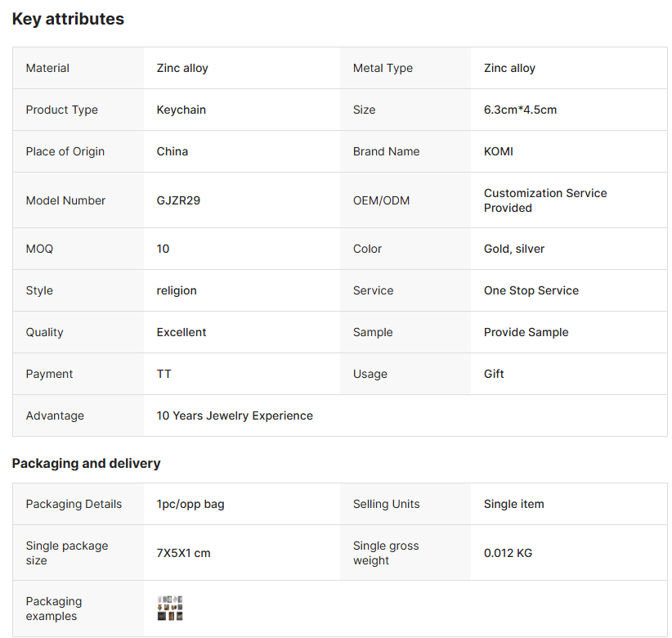Select the 6.3cm*4.5cm size value
The width and height of the screenshot is (672, 638).
520,110
